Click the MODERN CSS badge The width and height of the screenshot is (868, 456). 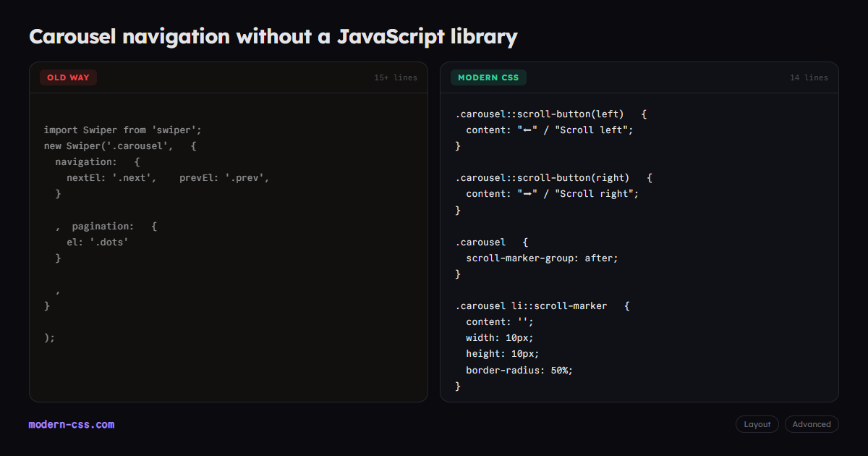point(488,77)
